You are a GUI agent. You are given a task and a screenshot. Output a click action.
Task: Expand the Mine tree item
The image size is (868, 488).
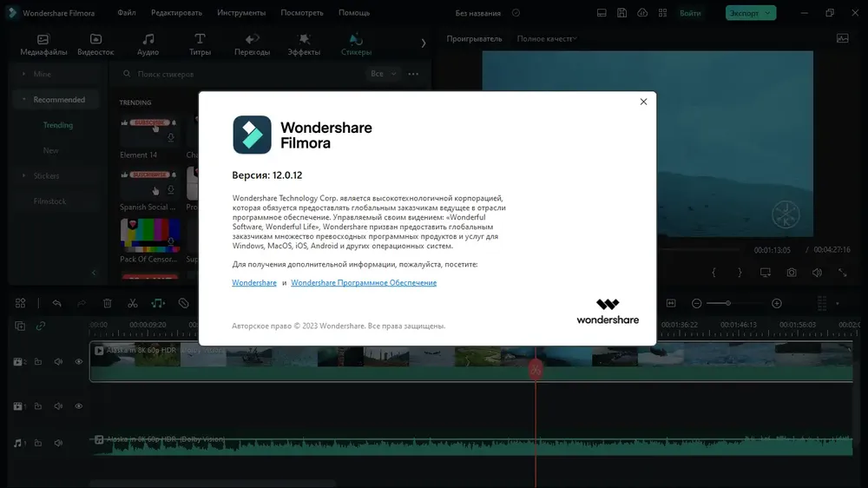coord(23,74)
